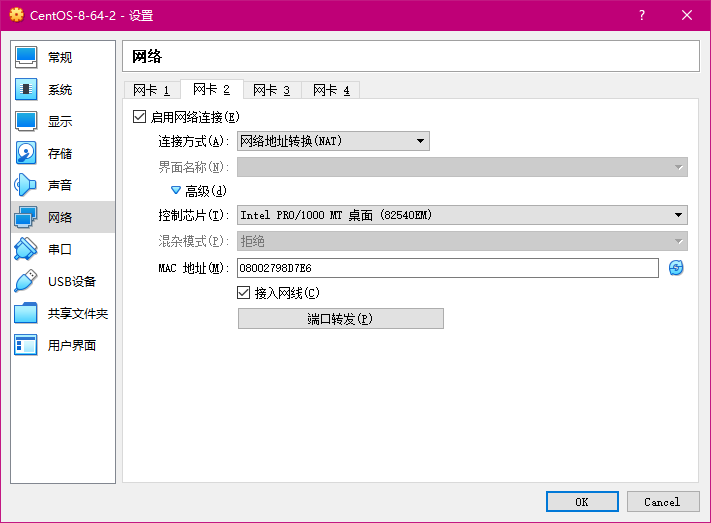The image size is (711, 523).
Task: Open 连接方式 NAT dropdown
Action: [333, 141]
